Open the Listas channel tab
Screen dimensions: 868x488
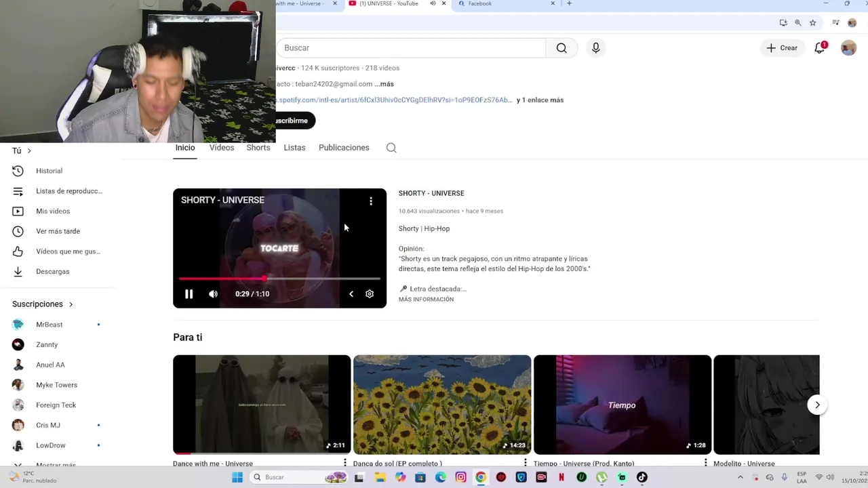pos(294,148)
